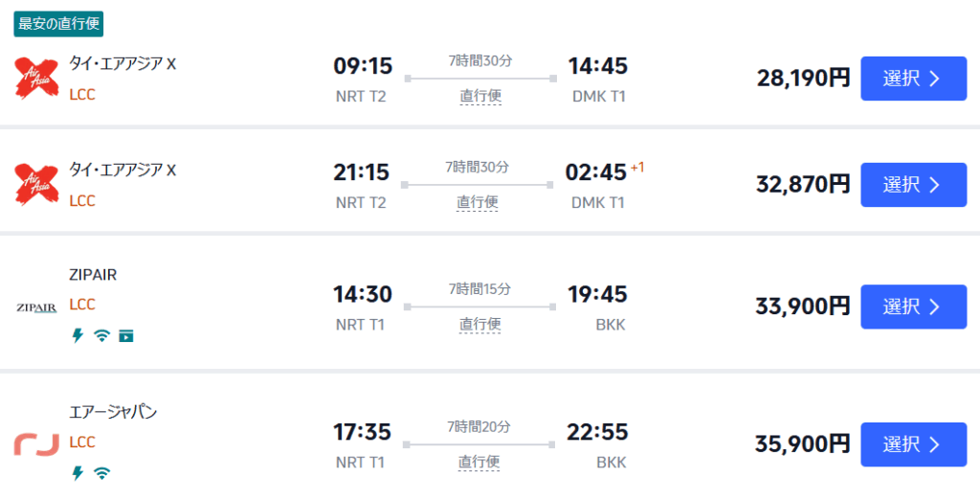Choose the 35,900円 エアージャパン flight
980x501 pixels.
click(912, 444)
